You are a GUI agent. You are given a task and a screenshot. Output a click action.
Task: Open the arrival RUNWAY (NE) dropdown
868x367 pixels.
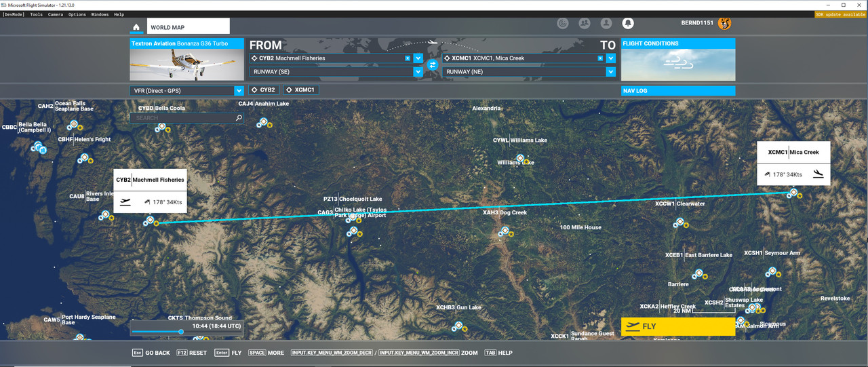611,71
